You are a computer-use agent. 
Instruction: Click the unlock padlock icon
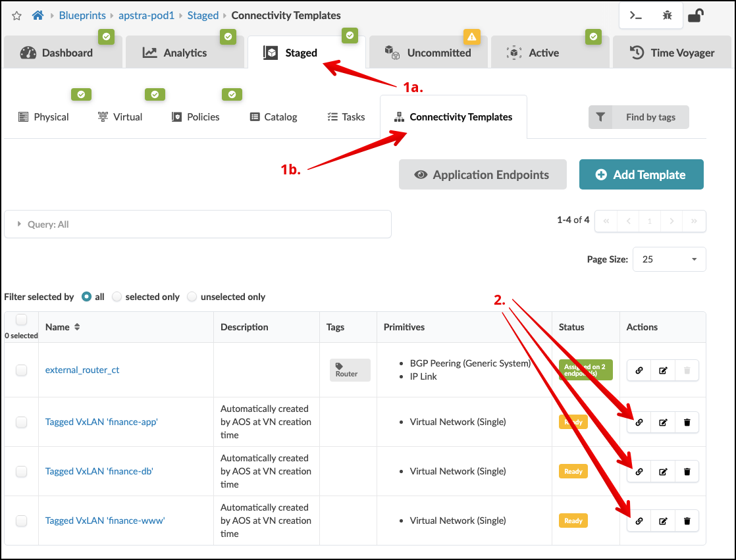click(695, 15)
